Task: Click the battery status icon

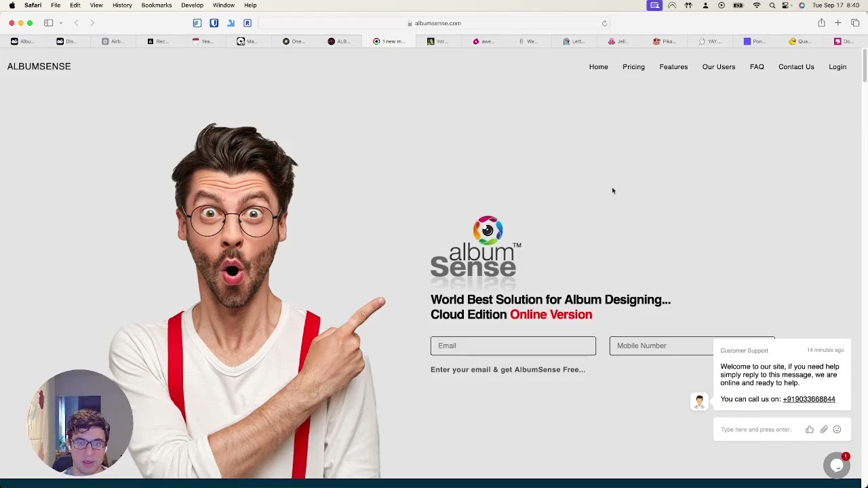Action: point(738,5)
